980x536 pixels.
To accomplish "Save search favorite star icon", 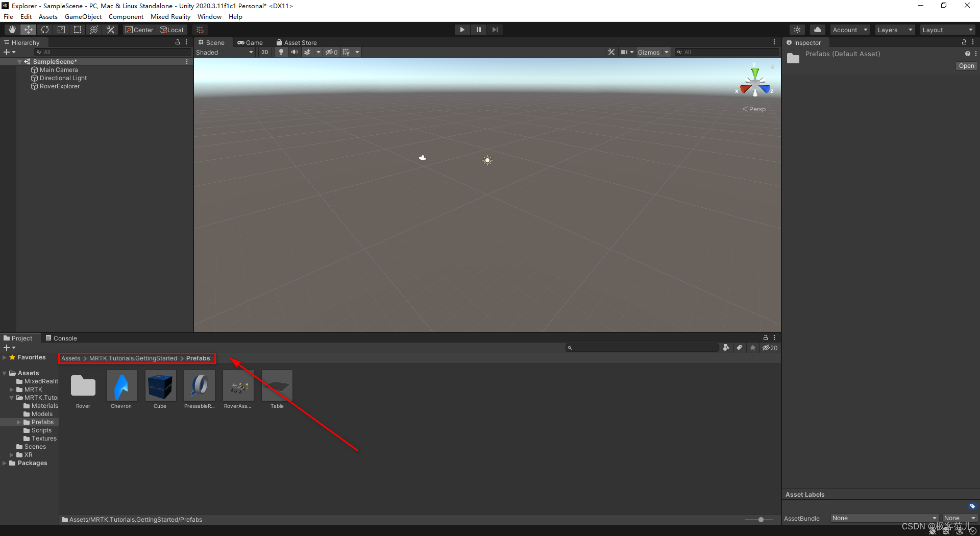I will 753,348.
